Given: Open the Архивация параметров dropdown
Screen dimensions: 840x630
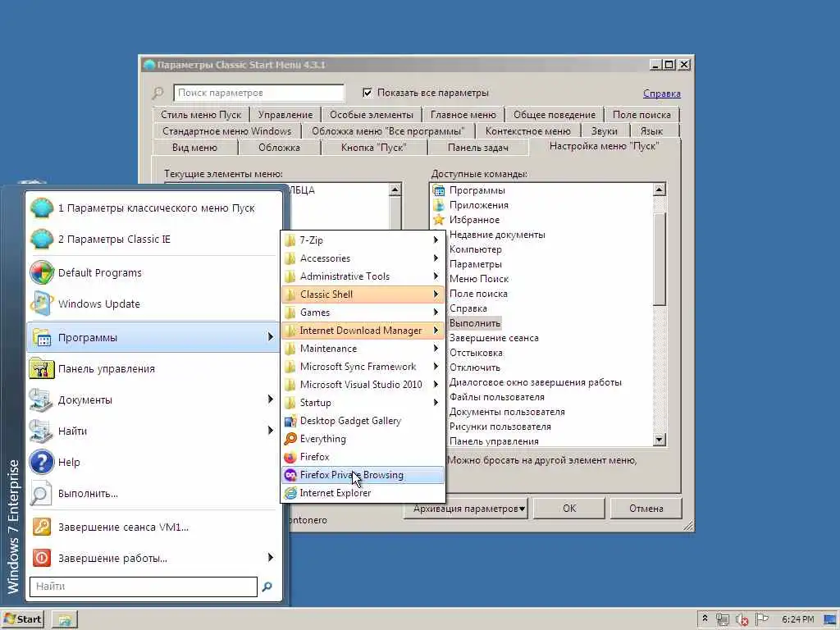Looking at the screenshot, I should pyautogui.click(x=466, y=509).
